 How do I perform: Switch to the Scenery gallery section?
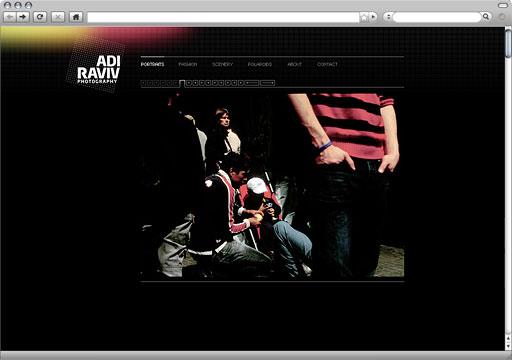(x=222, y=64)
